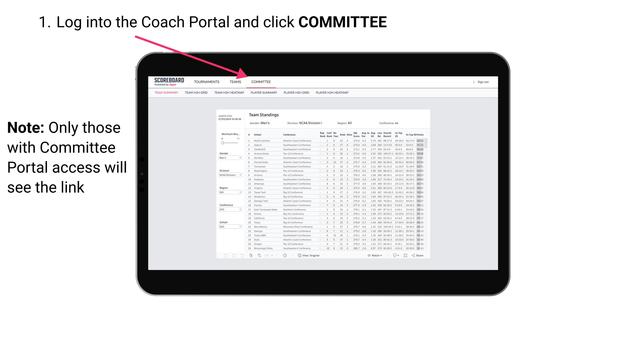Click the copy/clipboard icon
Screen dimensions: 644x346
(x=299, y=256)
